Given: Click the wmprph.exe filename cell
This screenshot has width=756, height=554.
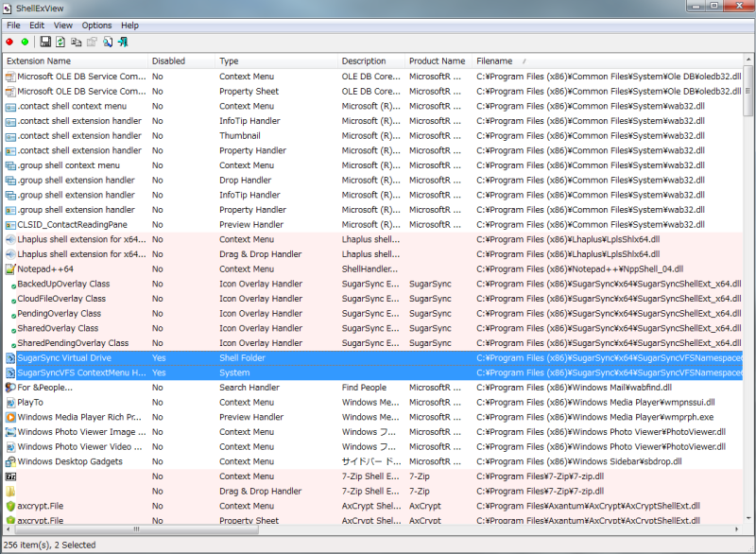Looking at the screenshot, I should point(595,417).
